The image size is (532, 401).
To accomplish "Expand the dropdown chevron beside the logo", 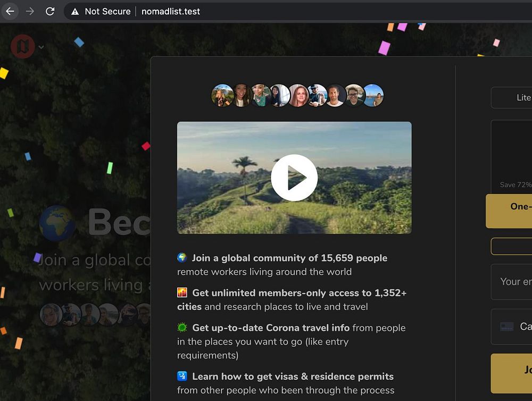I will click(41, 47).
